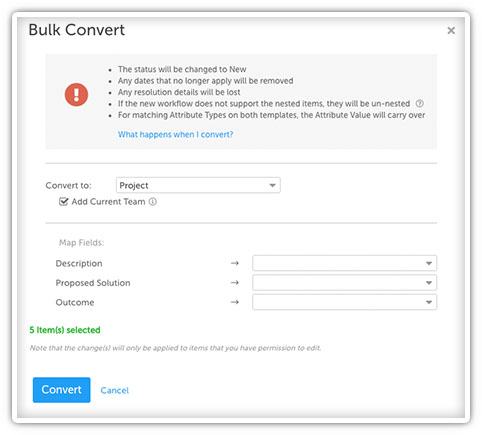Expand the Proposed Solution mapping dropdown

click(x=344, y=283)
